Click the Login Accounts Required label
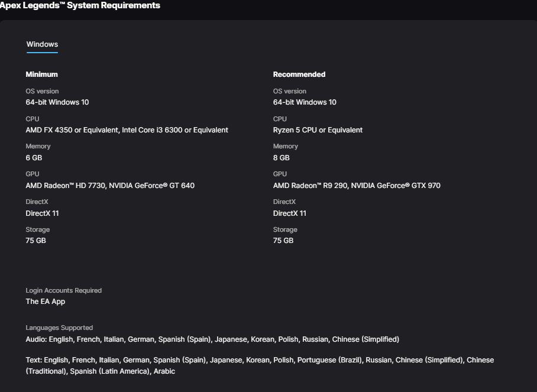537x392 pixels. 63,290
